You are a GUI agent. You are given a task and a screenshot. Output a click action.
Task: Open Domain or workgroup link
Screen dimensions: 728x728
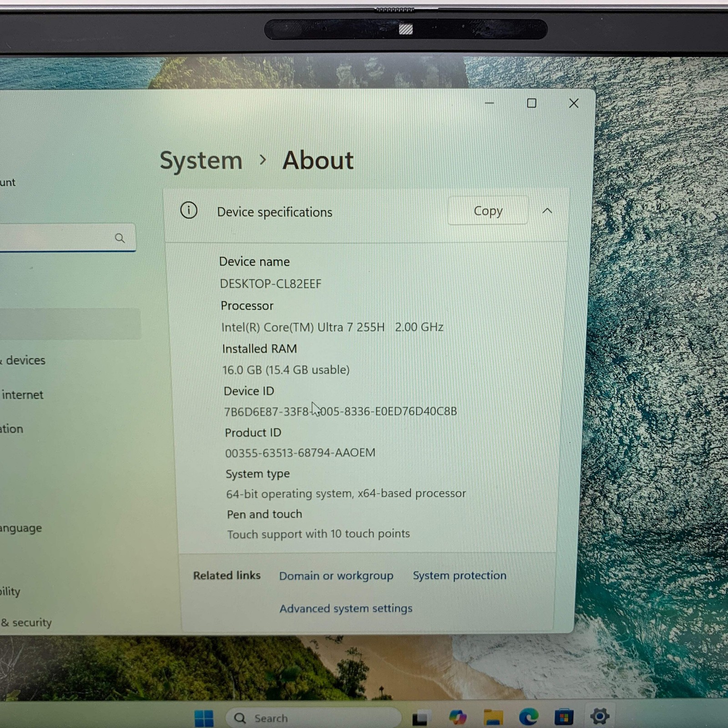point(336,576)
